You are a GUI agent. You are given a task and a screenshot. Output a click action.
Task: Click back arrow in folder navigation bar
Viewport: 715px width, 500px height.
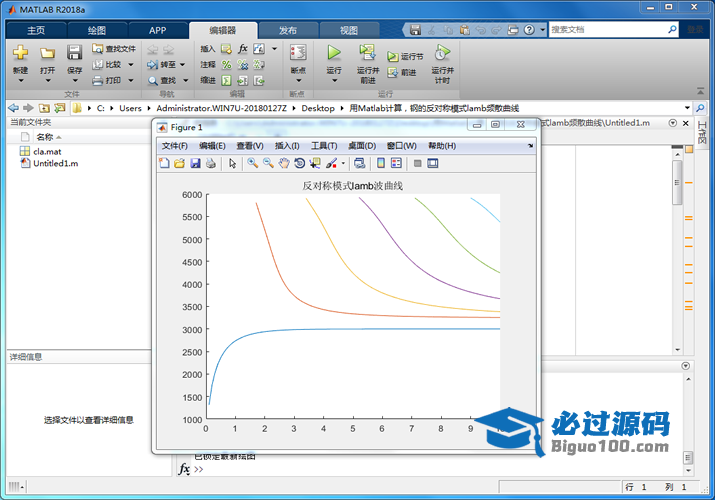click(x=14, y=108)
